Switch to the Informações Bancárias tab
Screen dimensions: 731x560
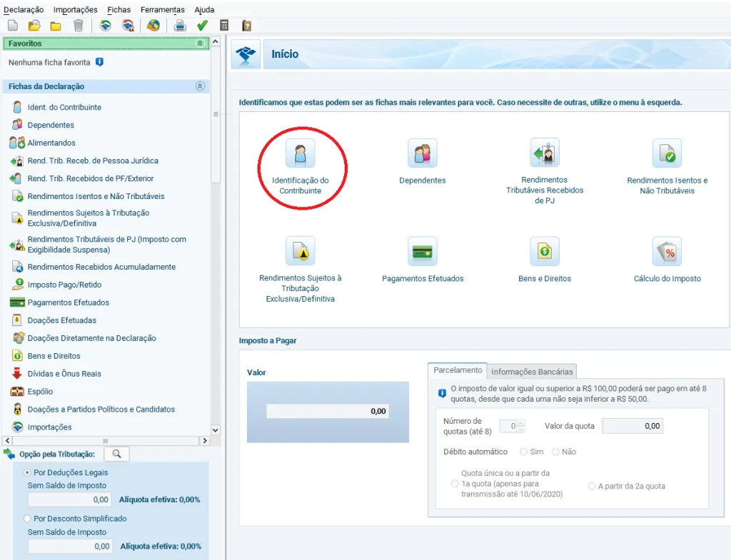pos(532,372)
